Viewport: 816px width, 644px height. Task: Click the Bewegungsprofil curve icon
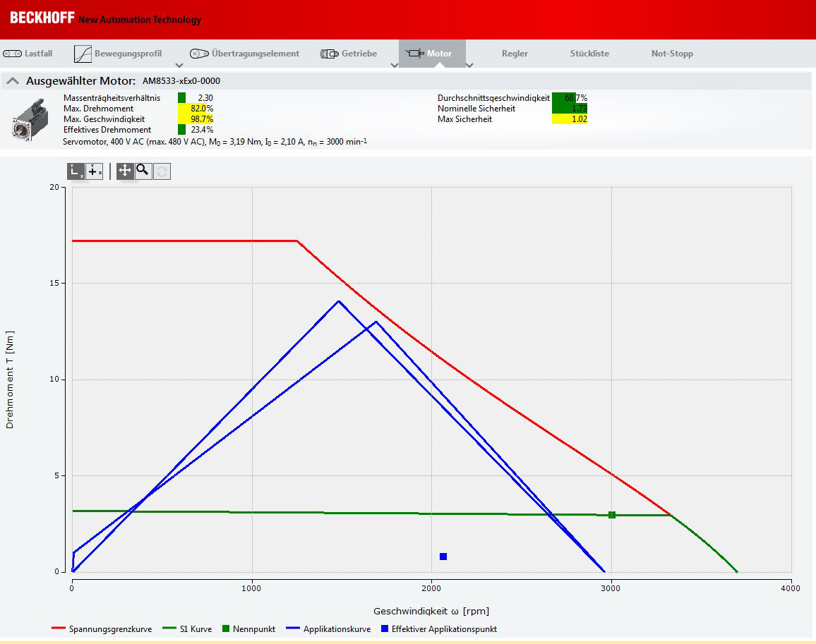(x=83, y=54)
